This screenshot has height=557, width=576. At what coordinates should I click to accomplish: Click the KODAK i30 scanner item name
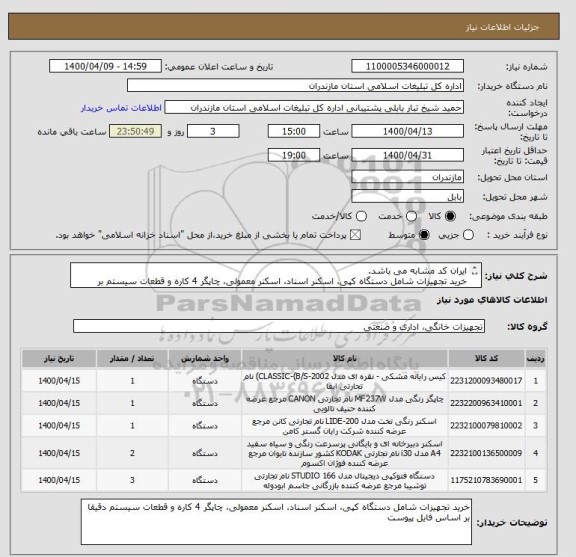[x=345, y=453]
